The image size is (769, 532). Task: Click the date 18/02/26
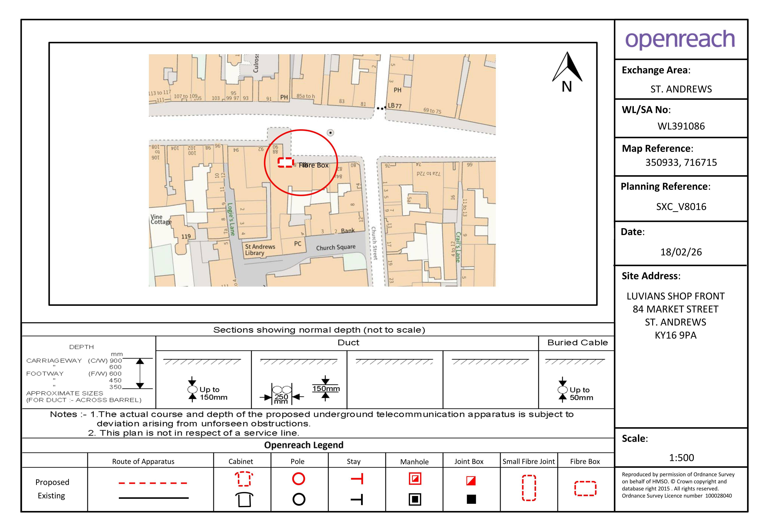coord(681,252)
